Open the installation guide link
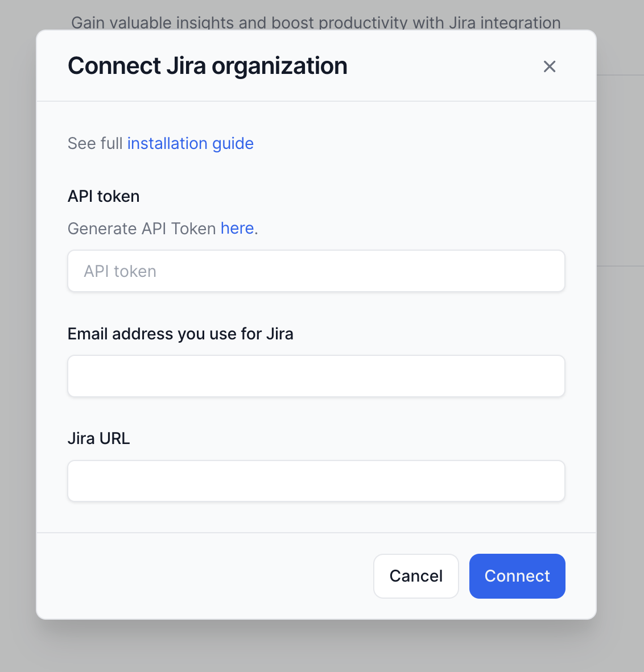This screenshot has width=644, height=672. click(190, 143)
